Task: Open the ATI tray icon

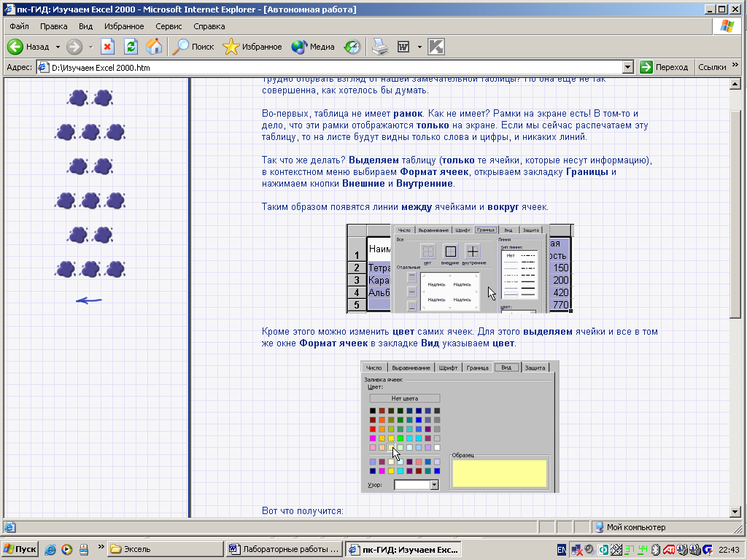Action: pyautogui.click(x=669, y=550)
